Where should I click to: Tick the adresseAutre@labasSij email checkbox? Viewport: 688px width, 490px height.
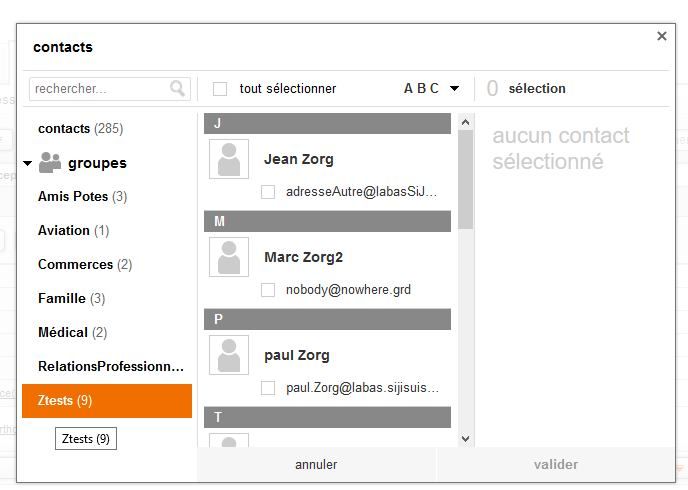(268, 192)
